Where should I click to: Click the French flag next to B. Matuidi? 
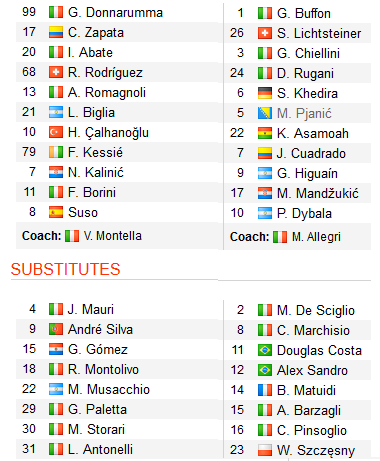click(x=265, y=390)
